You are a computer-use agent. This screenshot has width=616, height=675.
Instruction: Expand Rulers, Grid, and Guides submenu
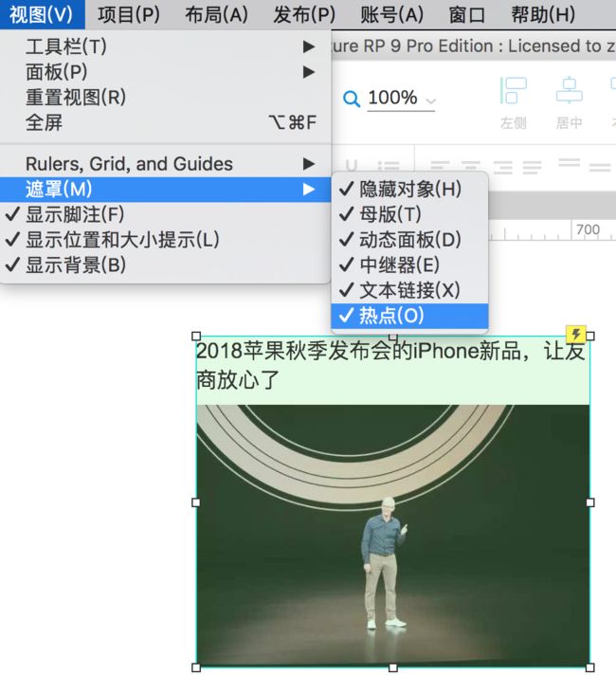click(165, 164)
